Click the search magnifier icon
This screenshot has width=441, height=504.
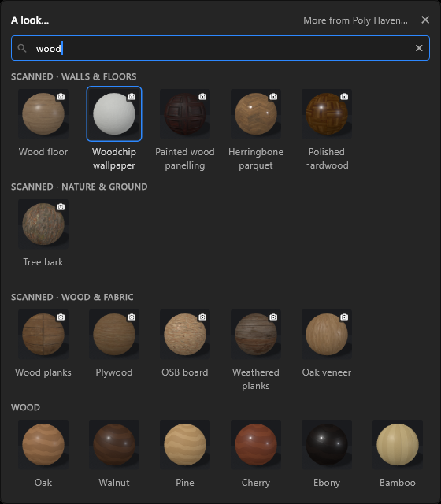(x=22, y=48)
